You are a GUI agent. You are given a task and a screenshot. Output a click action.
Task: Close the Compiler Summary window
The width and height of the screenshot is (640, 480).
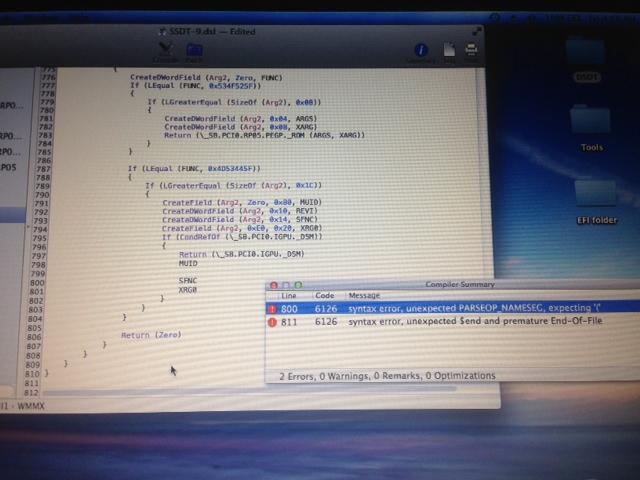click(273, 285)
